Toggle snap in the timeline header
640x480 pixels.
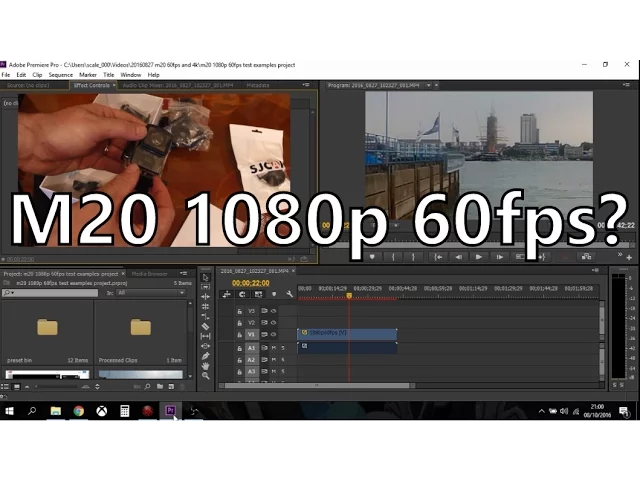point(242,294)
